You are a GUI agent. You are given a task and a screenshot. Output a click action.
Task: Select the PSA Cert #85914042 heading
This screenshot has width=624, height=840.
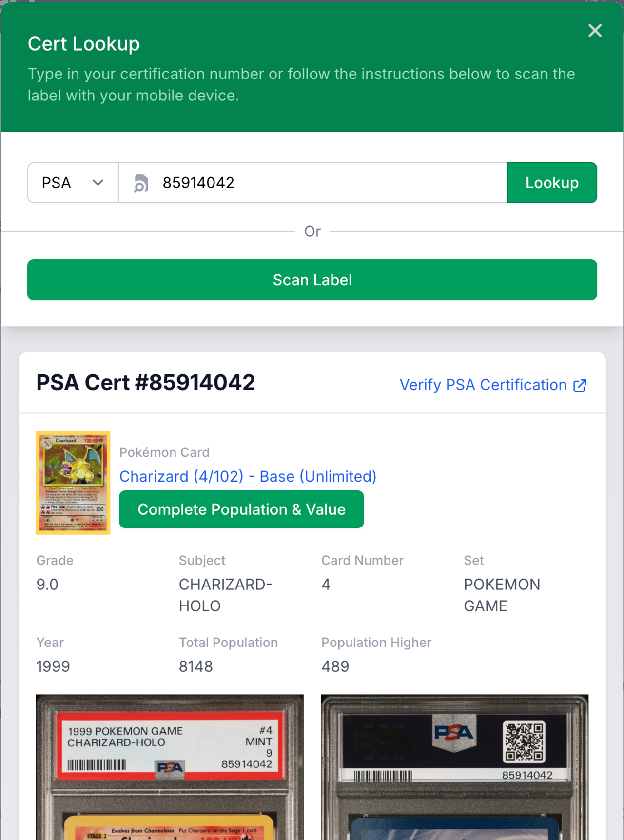[146, 382]
